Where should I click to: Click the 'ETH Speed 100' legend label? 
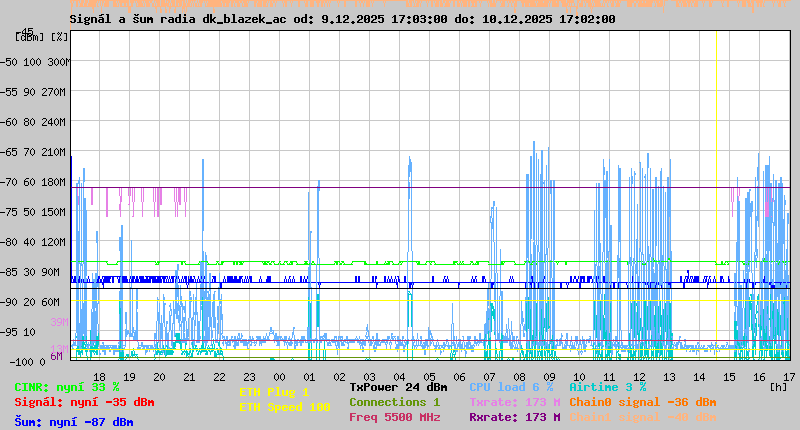(x=285, y=407)
